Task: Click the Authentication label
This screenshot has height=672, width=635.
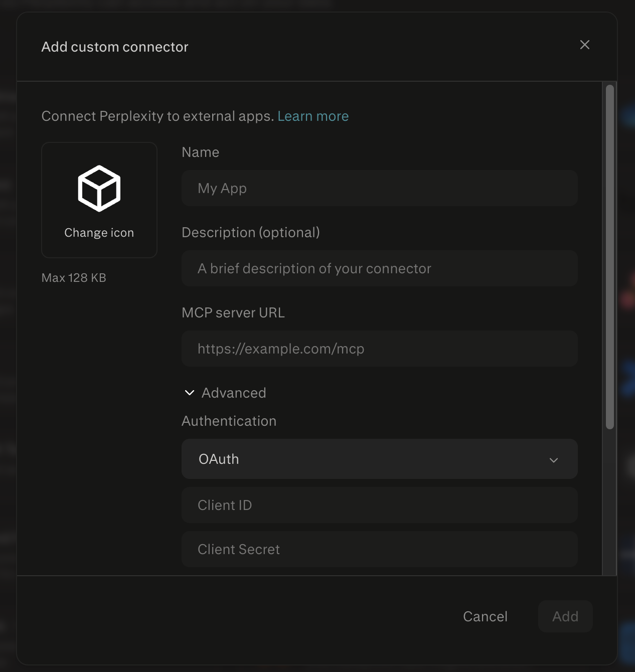Action: tap(229, 421)
